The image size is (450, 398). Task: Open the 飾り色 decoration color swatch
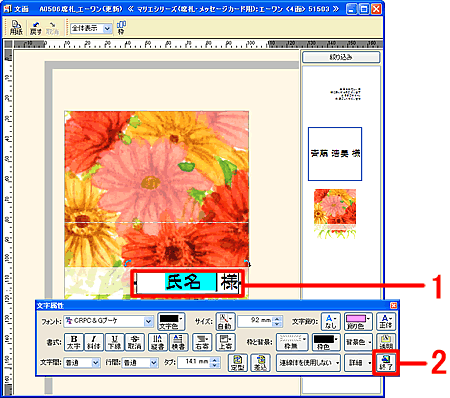[x=357, y=321]
